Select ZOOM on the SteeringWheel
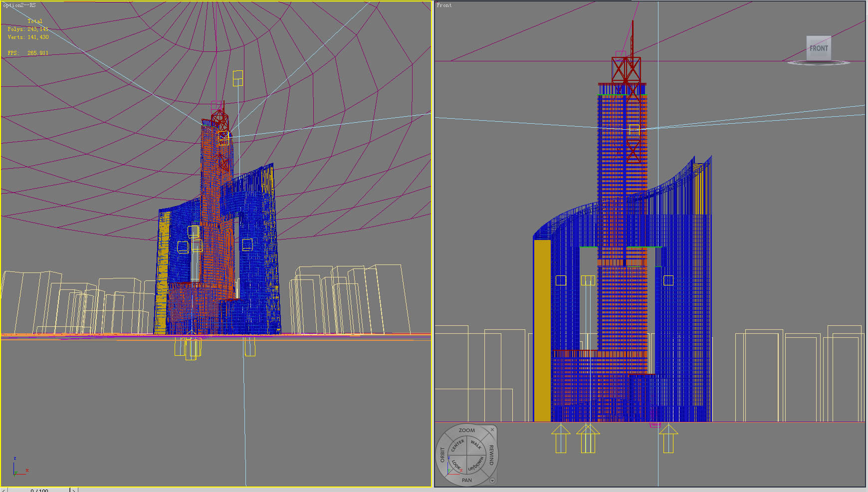 pyautogui.click(x=467, y=430)
